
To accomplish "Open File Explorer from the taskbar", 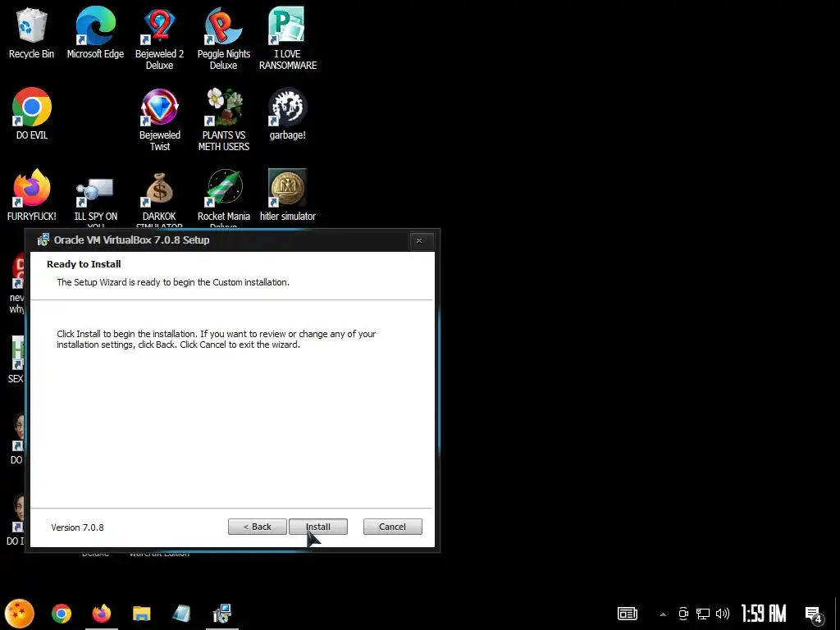I will pos(141,614).
